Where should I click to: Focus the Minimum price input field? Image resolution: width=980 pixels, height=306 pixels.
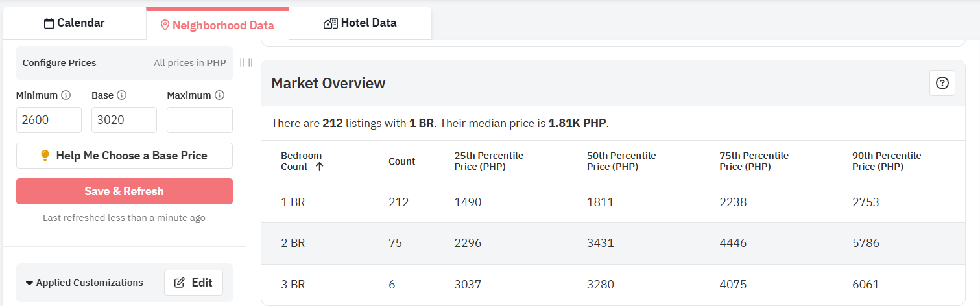coord(49,120)
